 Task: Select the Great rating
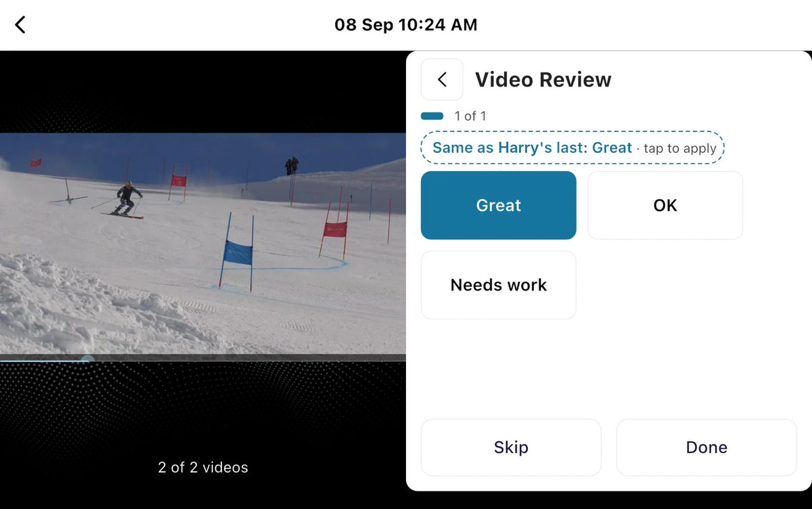point(499,205)
